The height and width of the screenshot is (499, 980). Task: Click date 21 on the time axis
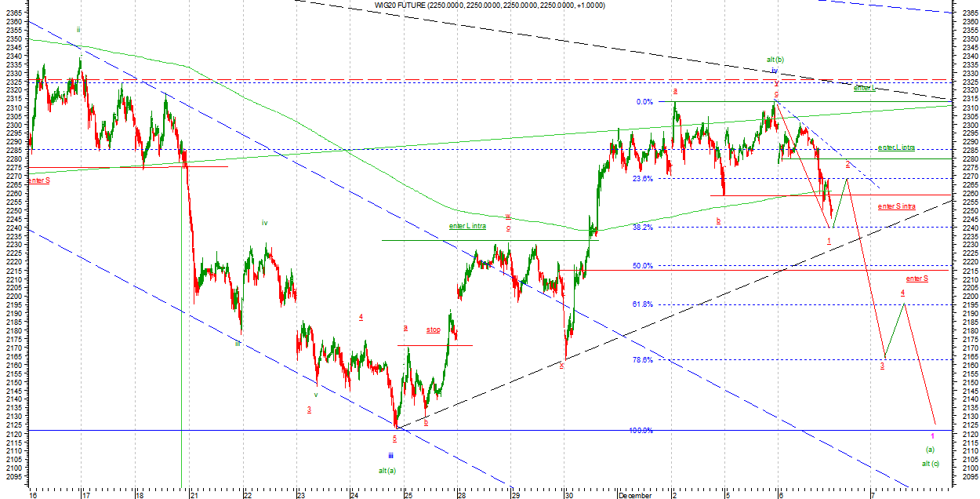pos(193,495)
